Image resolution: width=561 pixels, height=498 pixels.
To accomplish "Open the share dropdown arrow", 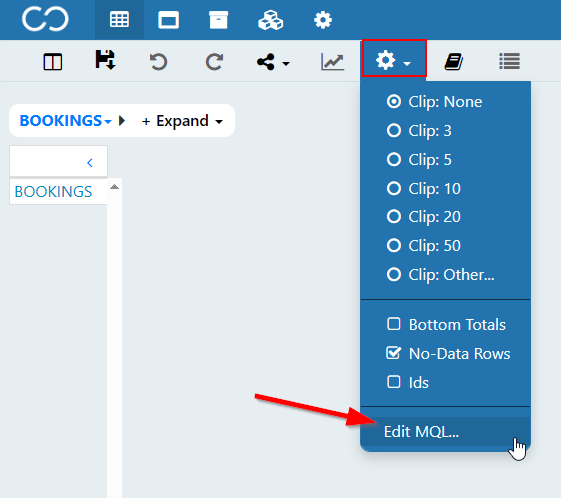I will (286, 64).
